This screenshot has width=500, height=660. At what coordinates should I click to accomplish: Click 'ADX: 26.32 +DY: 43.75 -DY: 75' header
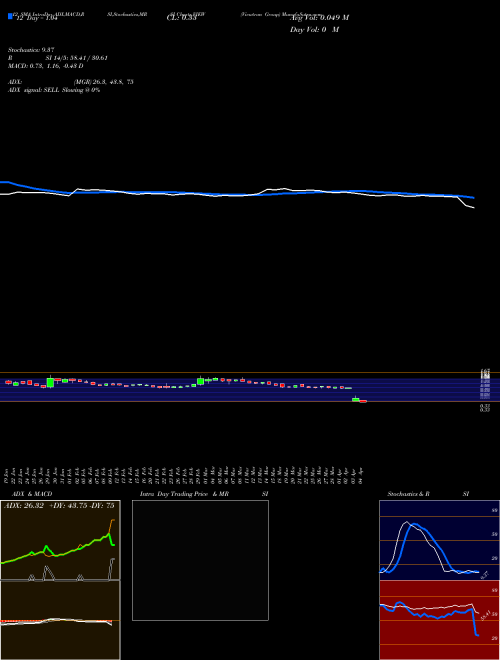pos(59,506)
